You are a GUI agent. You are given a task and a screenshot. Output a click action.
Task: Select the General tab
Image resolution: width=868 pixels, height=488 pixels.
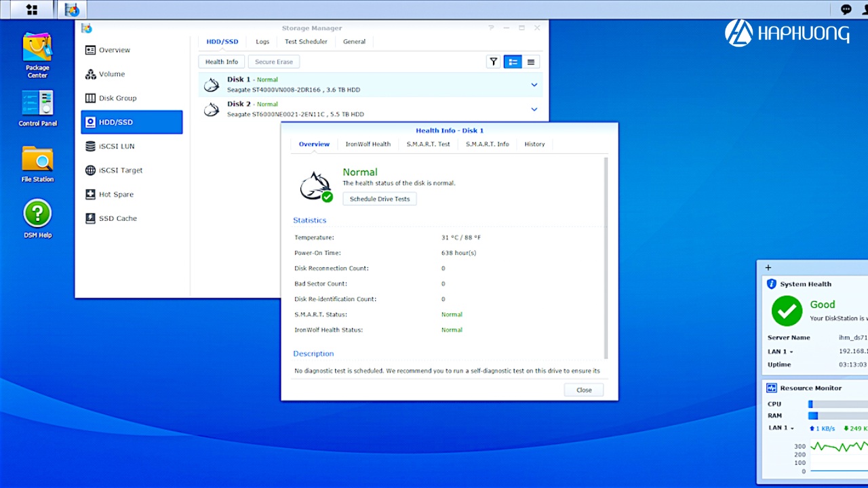tap(354, 41)
